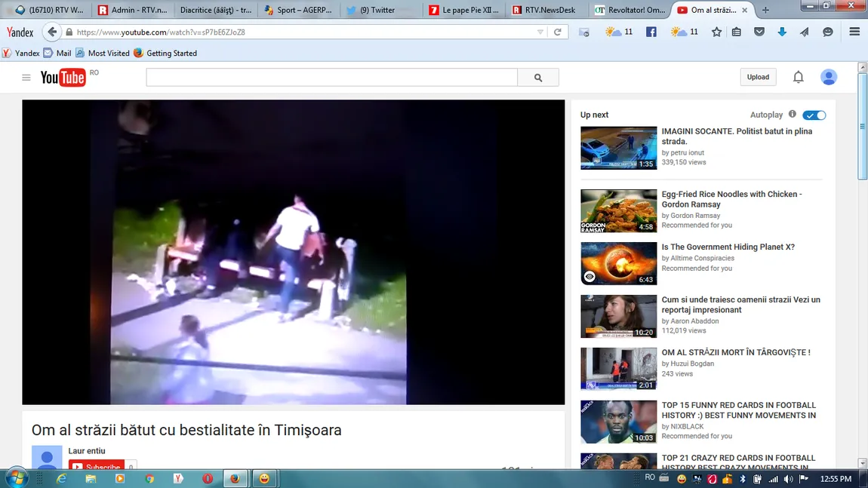Open the Firefox downloads arrow
Screen dimensions: 868x488
click(782, 32)
